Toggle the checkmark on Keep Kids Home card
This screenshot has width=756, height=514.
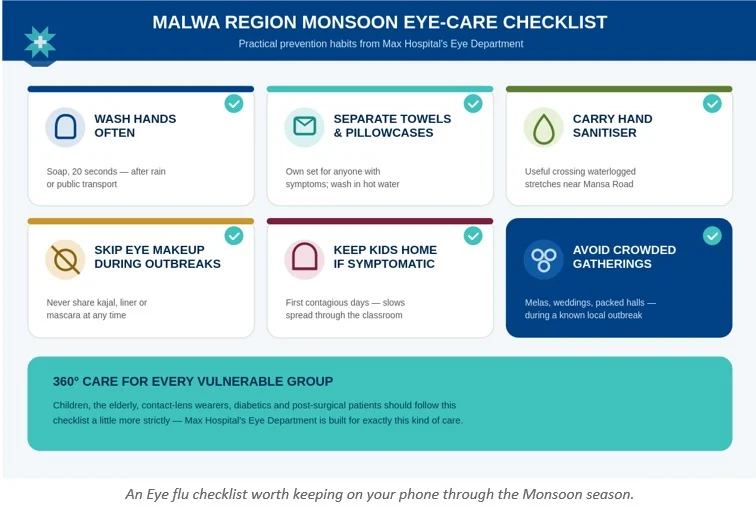click(x=473, y=236)
